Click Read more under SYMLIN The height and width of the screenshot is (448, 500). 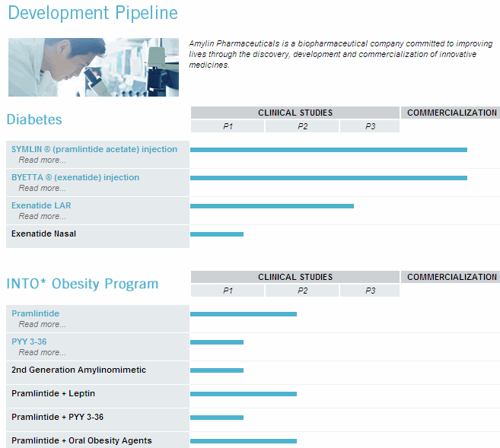click(x=42, y=160)
